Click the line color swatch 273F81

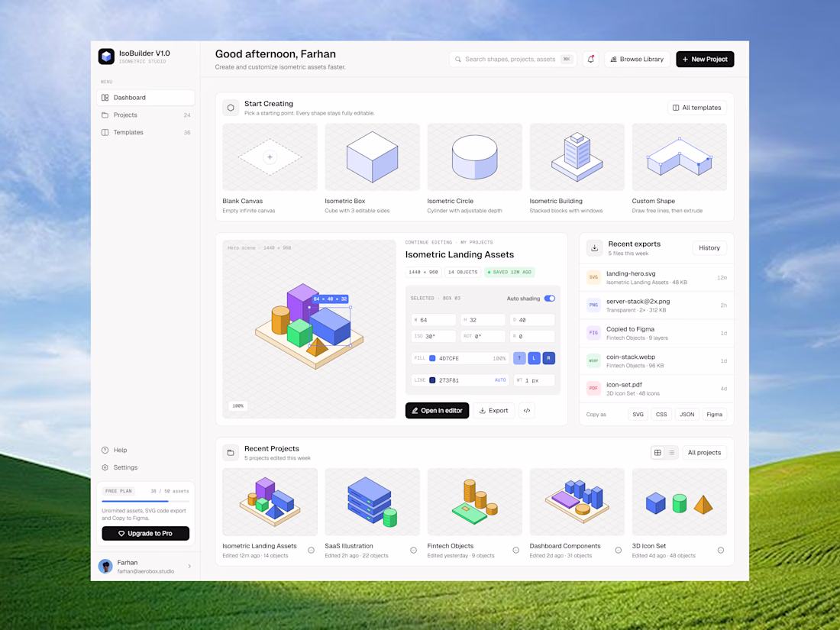pos(432,380)
